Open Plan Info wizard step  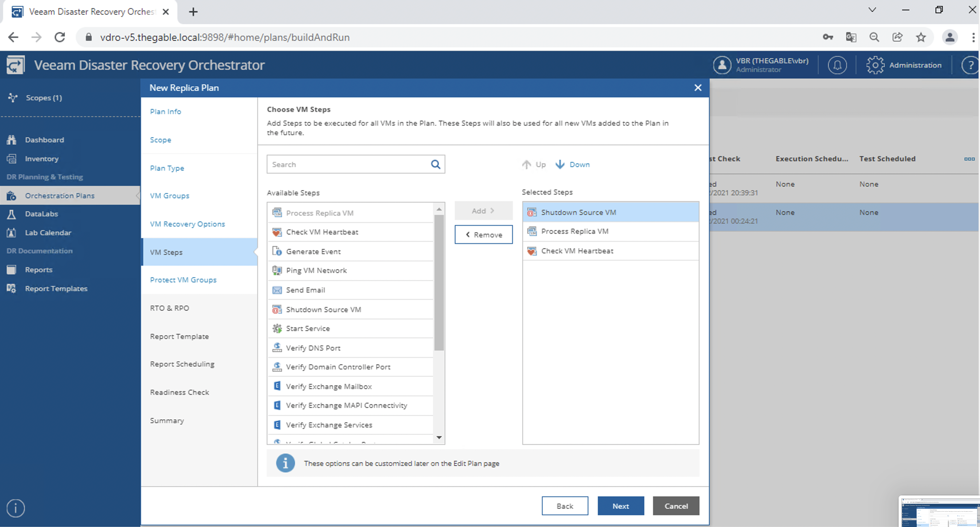[x=166, y=112]
